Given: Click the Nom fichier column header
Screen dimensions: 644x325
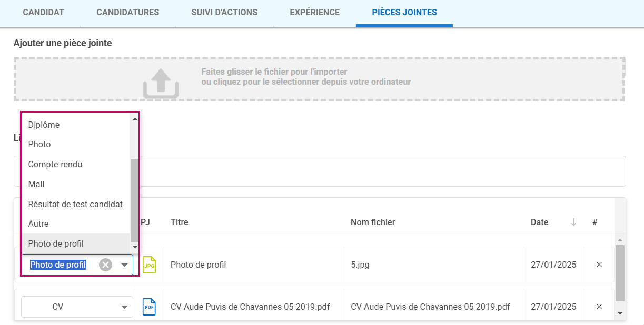Looking at the screenshot, I should click(373, 222).
